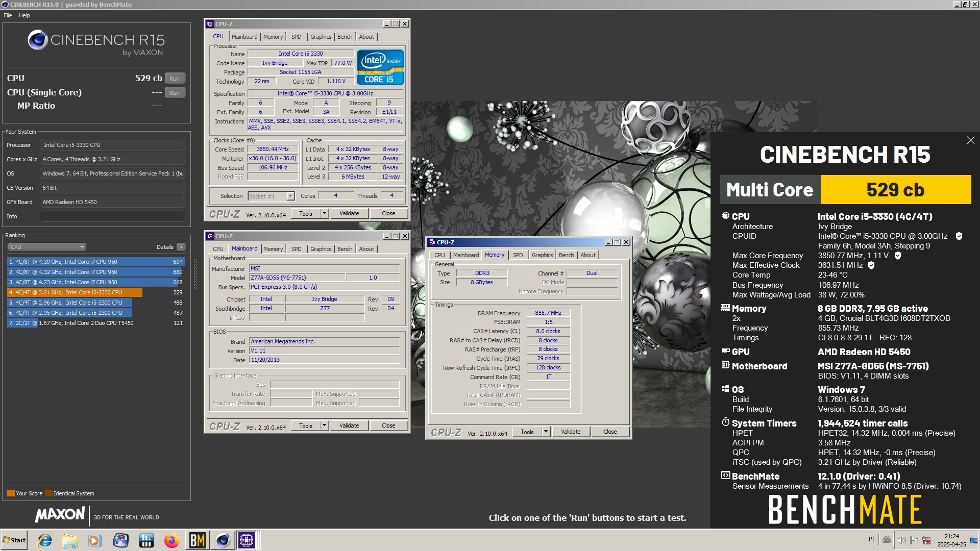Click the disconnected network tray icon
Image resolution: width=980 pixels, height=551 pixels.
point(926,540)
